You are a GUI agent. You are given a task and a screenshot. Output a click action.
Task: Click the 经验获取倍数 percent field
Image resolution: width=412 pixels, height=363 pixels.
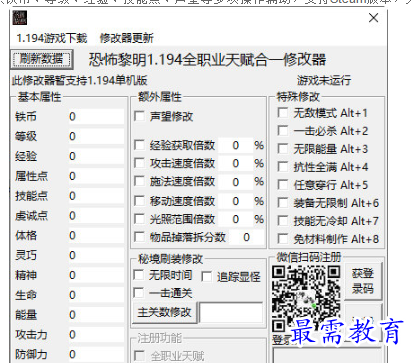[x=236, y=145]
